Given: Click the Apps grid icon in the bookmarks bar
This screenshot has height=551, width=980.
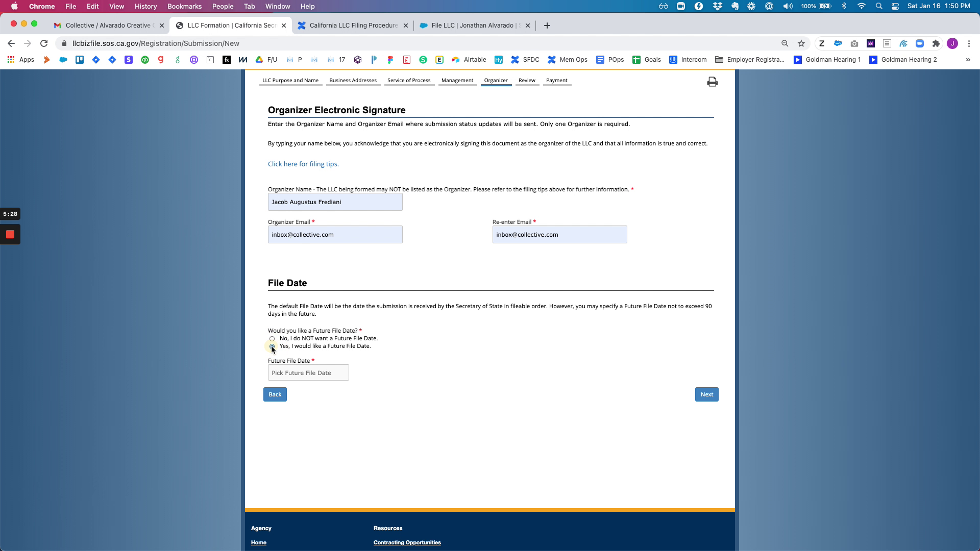Looking at the screenshot, I should (x=11, y=60).
